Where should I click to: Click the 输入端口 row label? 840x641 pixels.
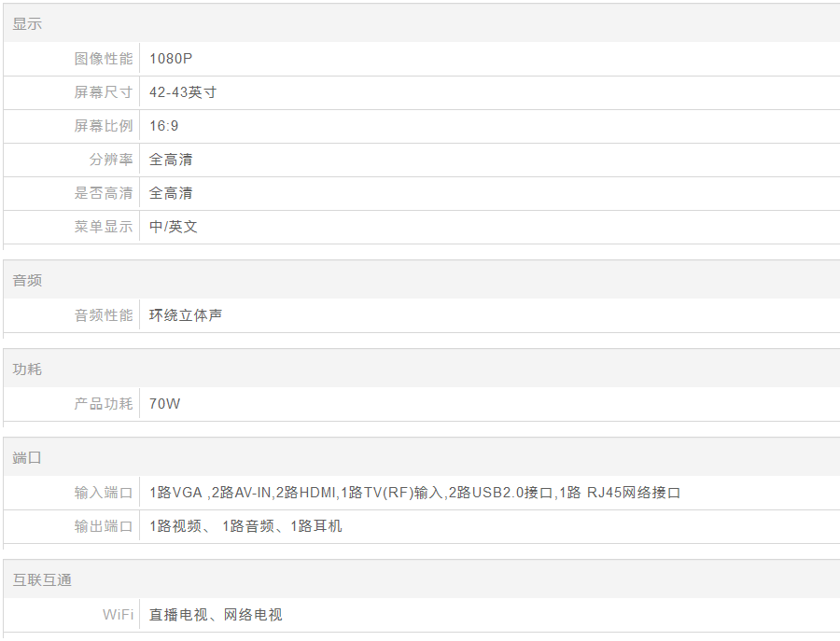104,493
